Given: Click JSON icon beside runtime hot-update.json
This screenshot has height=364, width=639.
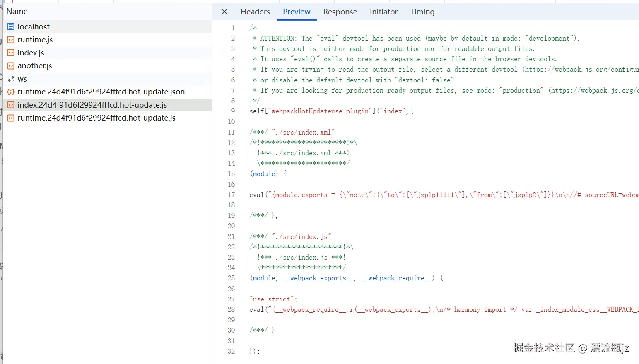Looking at the screenshot, I should pyautogui.click(x=11, y=92).
